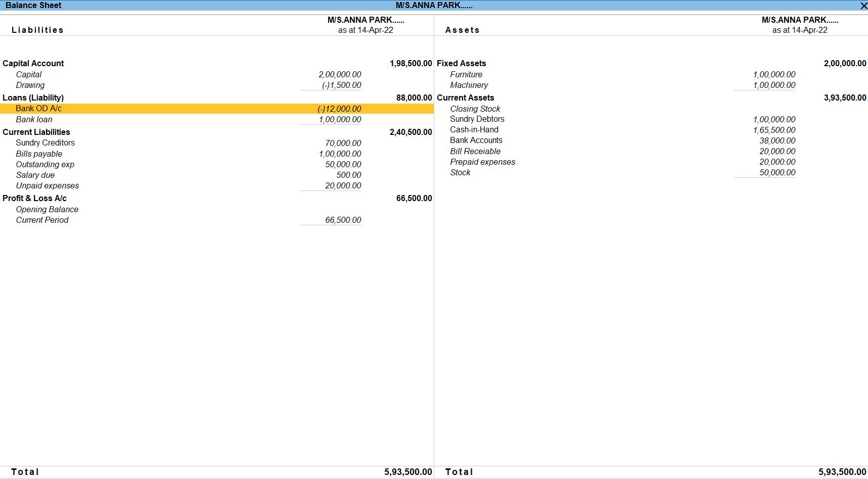Open the Cash-in-Hand account
This screenshot has height=479, width=868.
point(474,129)
